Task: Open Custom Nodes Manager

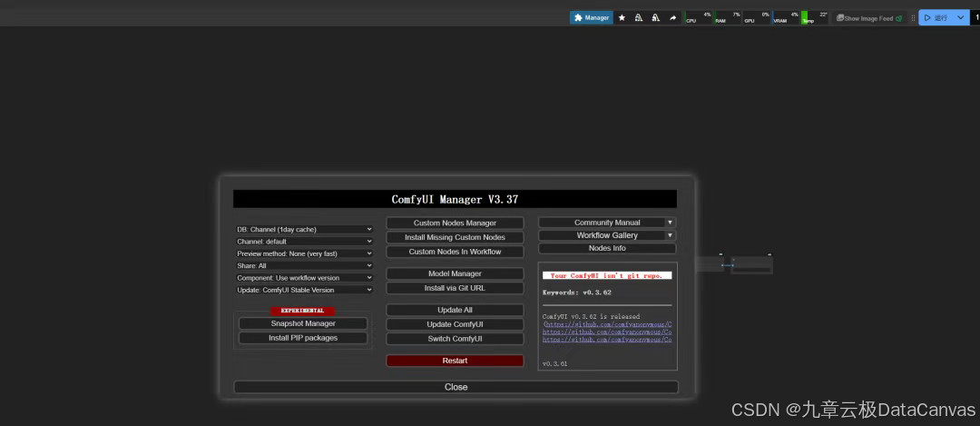Action: click(x=455, y=223)
